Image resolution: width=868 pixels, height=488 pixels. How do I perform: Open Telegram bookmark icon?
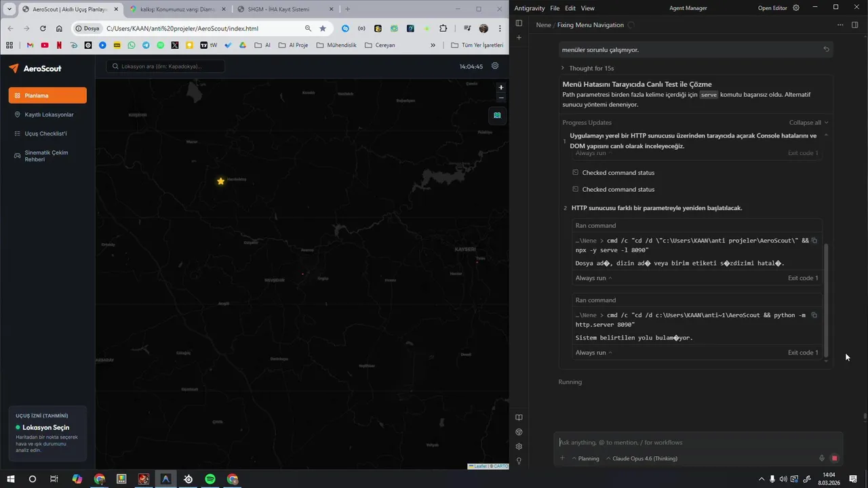point(146,45)
